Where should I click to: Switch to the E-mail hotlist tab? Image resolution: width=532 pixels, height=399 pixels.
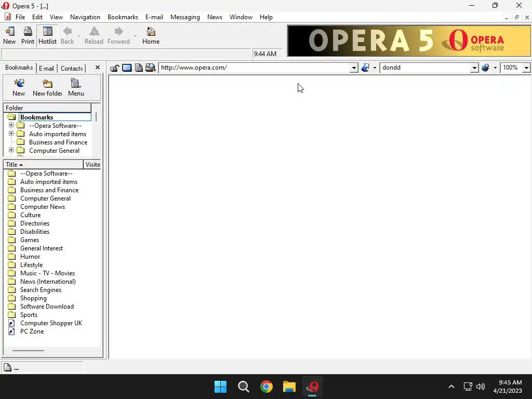click(46, 69)
